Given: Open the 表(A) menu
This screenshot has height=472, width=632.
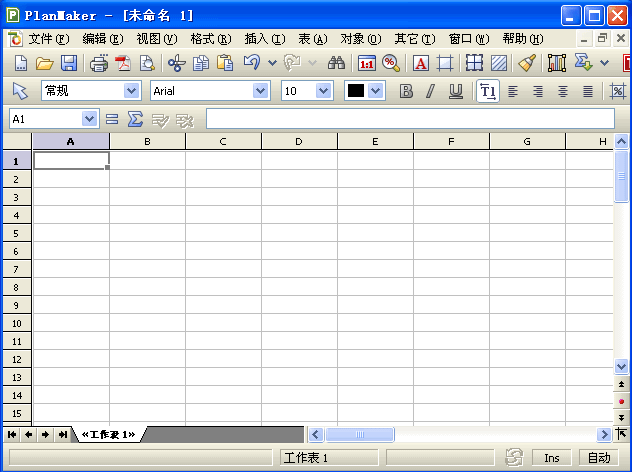Looking at the screenshot, I should [x=313, y=39].
